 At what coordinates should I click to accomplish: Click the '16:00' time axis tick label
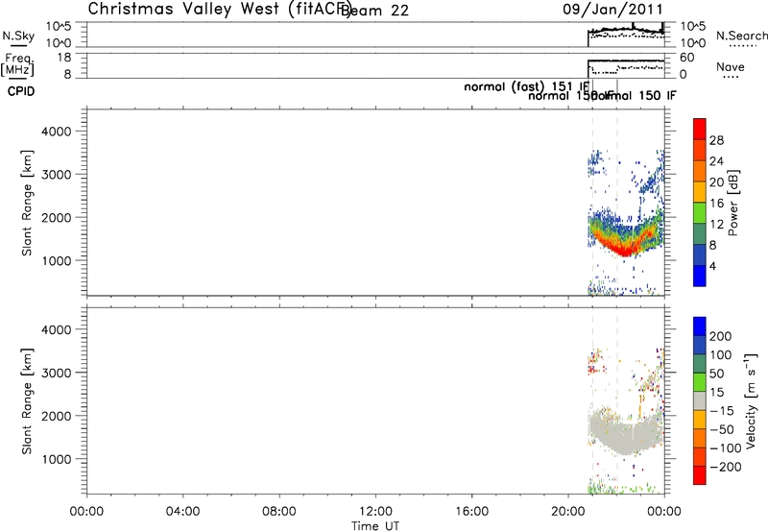(471, 512)
